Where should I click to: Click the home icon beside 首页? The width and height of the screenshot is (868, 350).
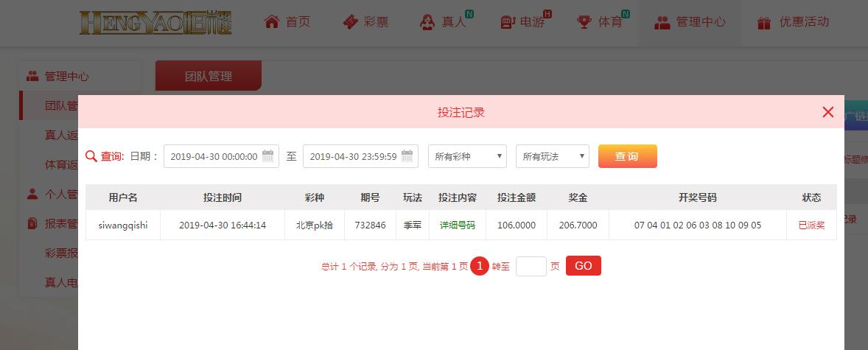(x=272, y=22)
